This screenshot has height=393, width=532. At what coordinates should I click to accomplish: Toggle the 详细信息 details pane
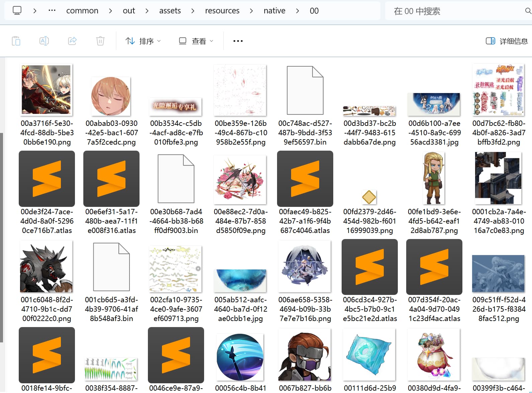(507, 41)
